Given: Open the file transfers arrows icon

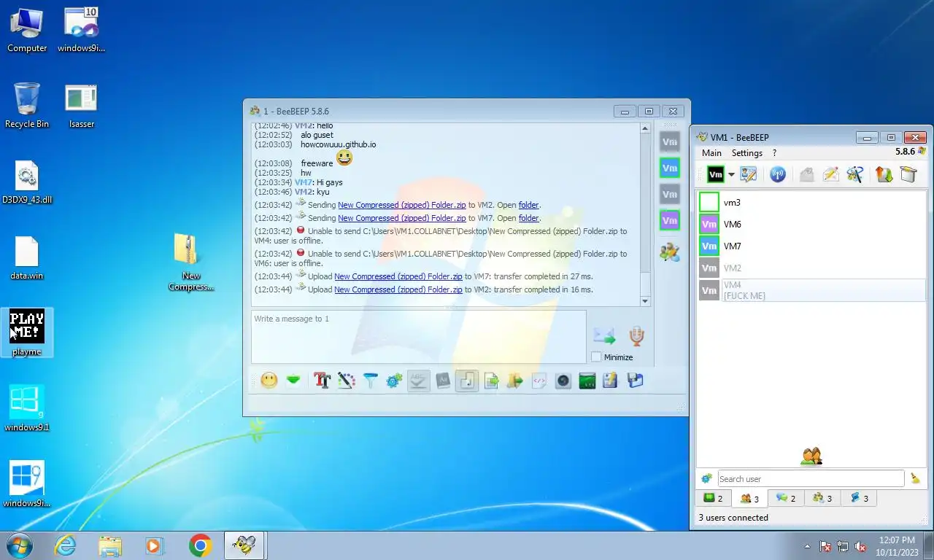Looking at the screenshot, I should click(884, 174).
